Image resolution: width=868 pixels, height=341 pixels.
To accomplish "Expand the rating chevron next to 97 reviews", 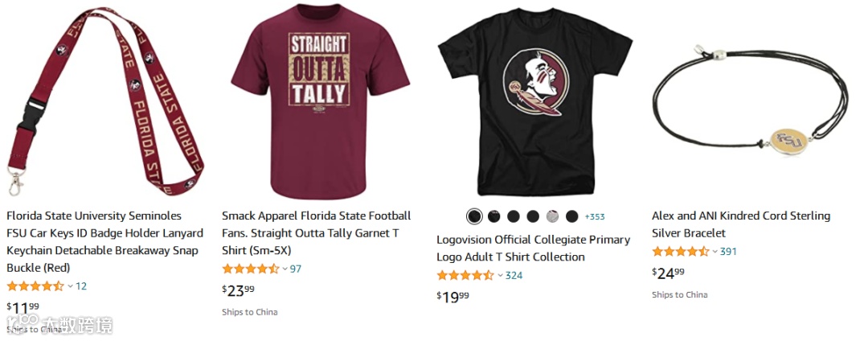I will [285, 269].
